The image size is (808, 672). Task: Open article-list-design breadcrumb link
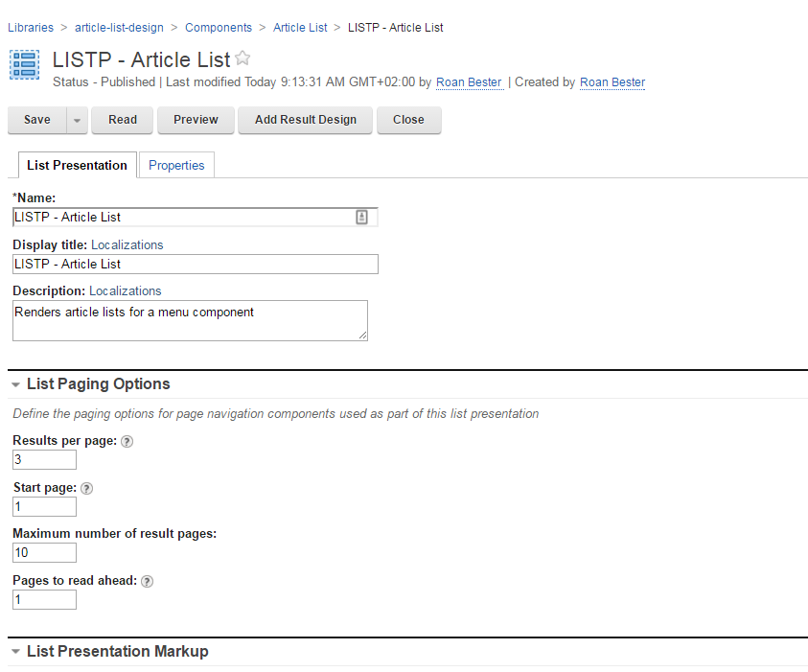click(x=119, y=28)
